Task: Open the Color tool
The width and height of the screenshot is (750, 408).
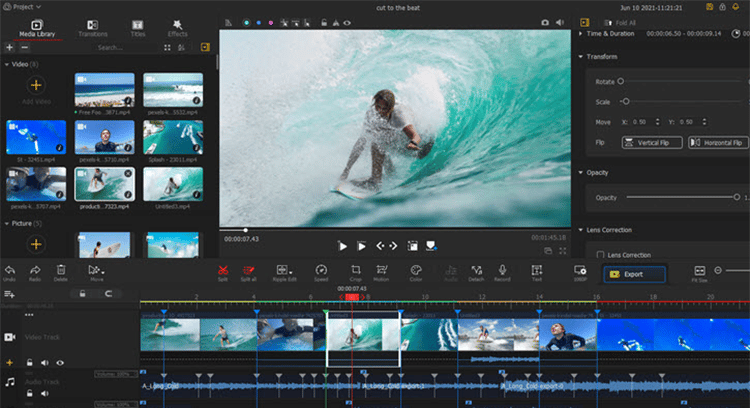Action: [415, 271]
